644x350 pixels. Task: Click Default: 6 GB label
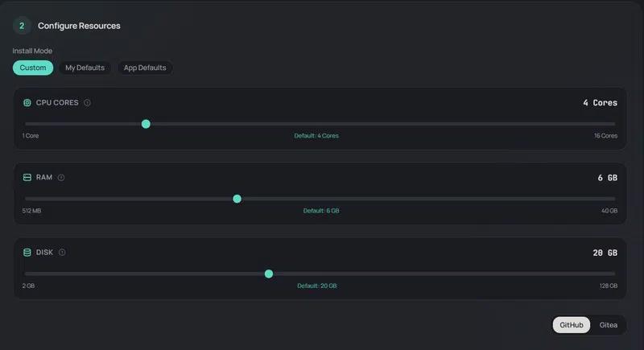(x=321, y=211)
